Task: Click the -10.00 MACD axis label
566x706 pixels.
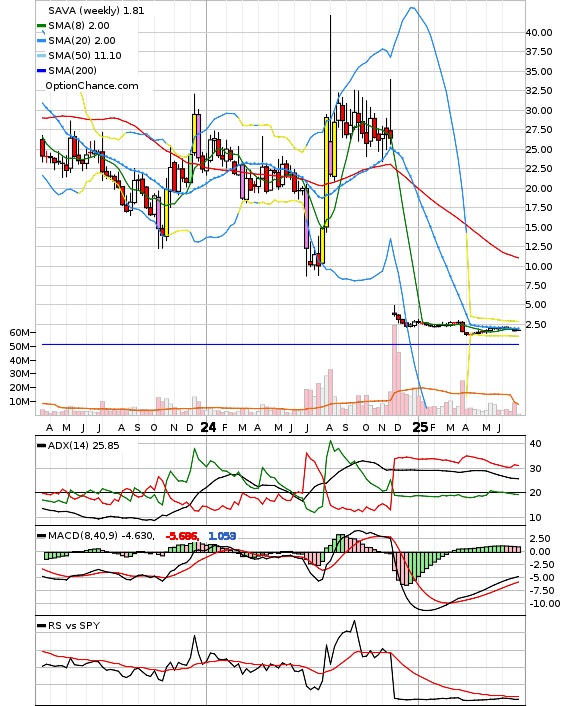Action: click(544, 604)
